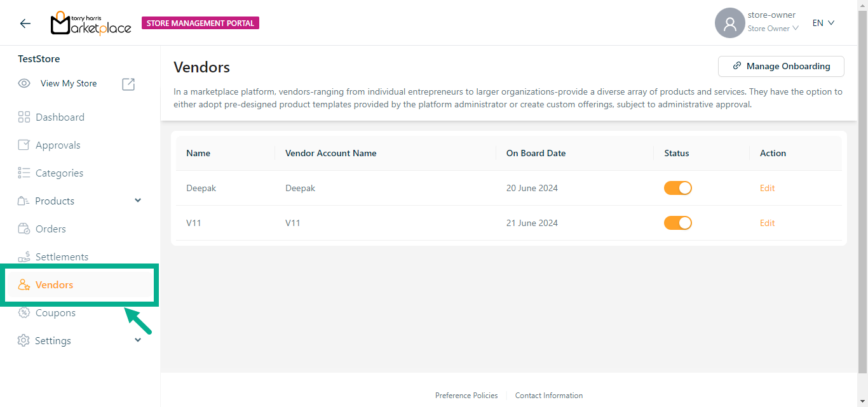868x407 pixels.
Task: Open the Store Owner role dropdown
Action: pos(773,29)
